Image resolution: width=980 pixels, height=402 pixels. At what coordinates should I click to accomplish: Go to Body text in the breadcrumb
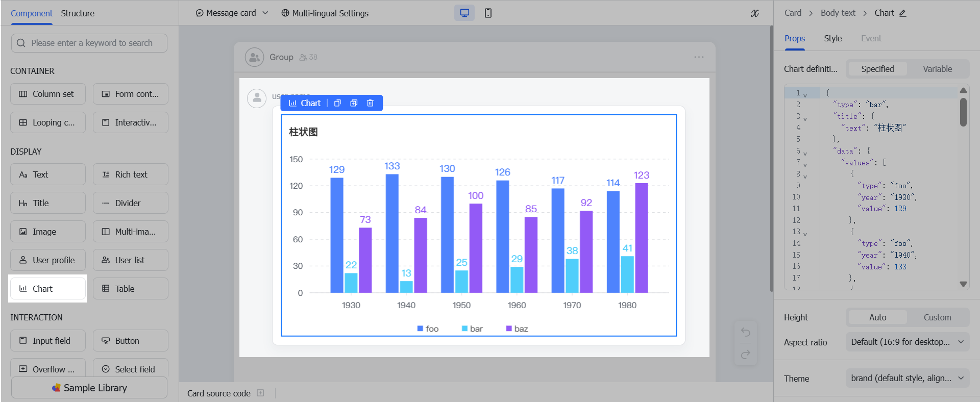[x=838, y=13]
